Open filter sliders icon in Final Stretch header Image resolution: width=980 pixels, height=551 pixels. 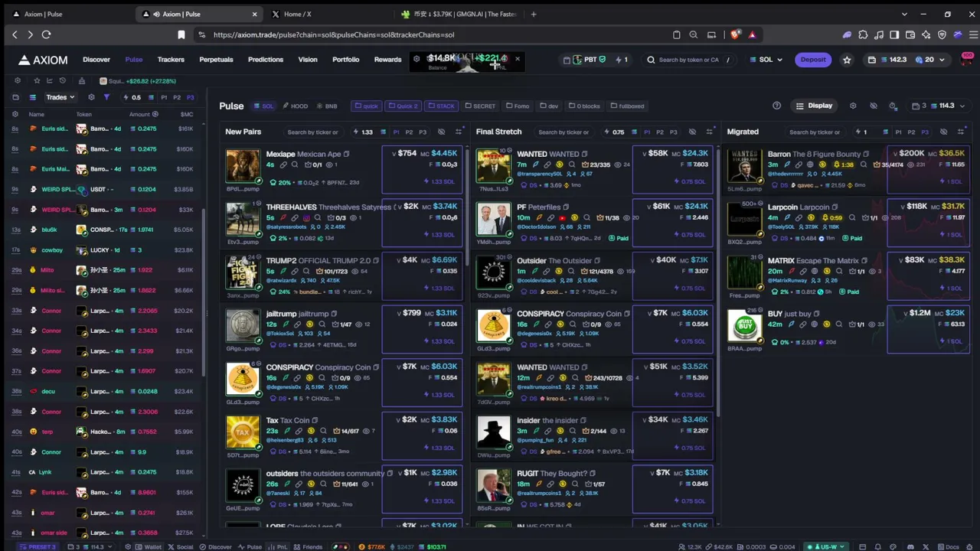click(709, 132)
